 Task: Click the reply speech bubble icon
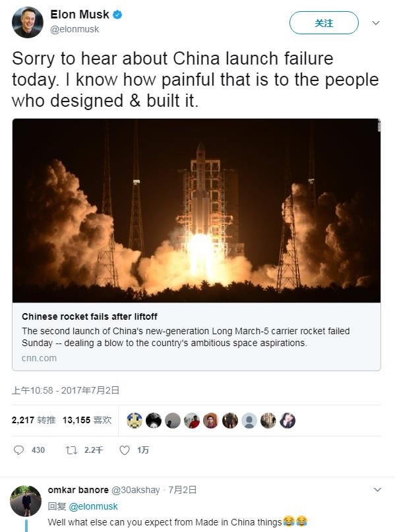tap(18, 450)
